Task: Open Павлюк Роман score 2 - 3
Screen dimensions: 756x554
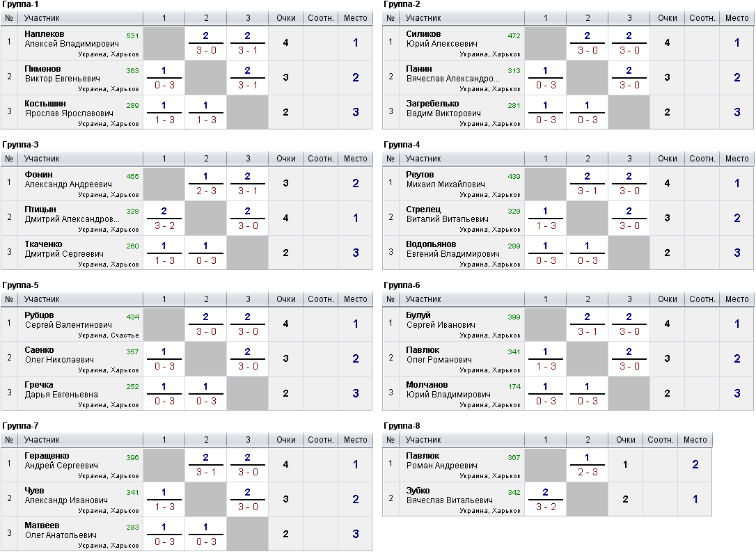Action: click(x=588, y=472)
